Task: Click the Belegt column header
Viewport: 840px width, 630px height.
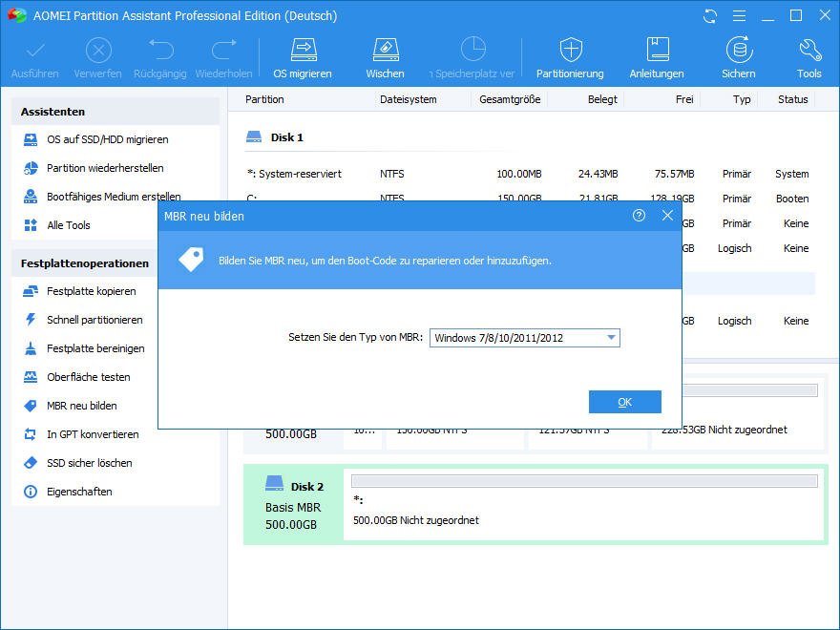Action: point(602,99)
